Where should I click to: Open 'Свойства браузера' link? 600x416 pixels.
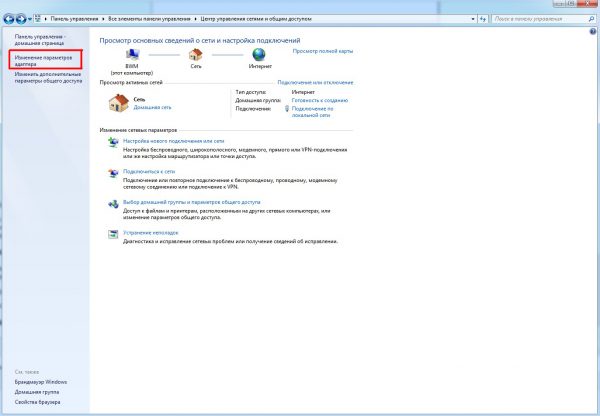point(38,402)
